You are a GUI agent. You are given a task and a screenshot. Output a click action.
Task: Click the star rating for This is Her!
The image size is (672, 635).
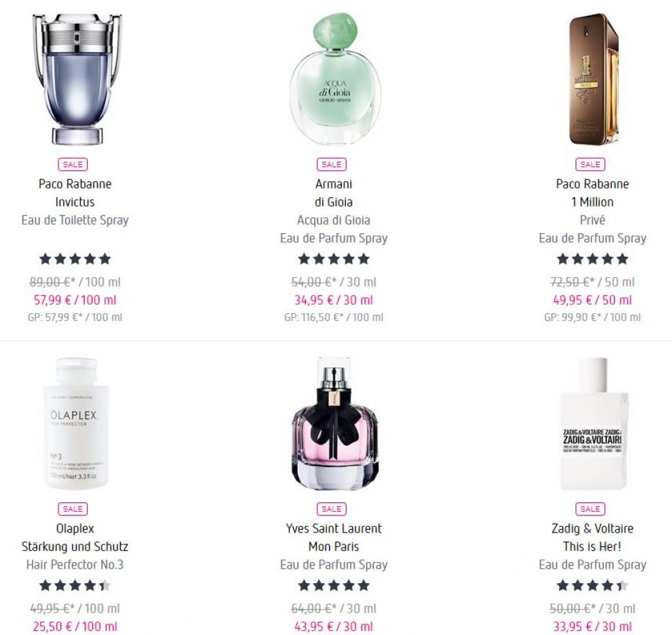(593, 585)
